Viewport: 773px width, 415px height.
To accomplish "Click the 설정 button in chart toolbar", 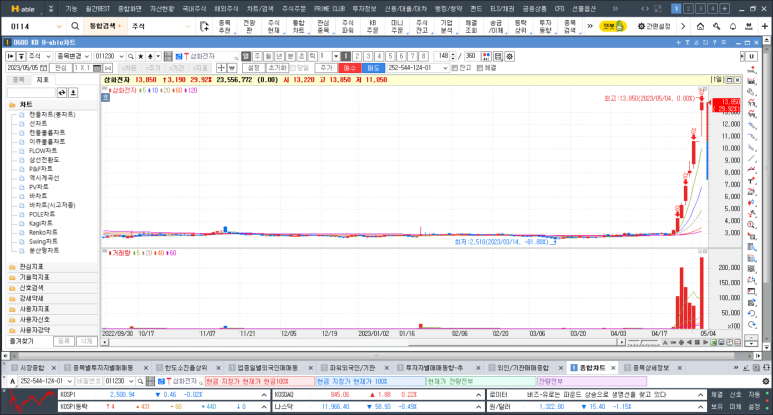I will point(253,68).
